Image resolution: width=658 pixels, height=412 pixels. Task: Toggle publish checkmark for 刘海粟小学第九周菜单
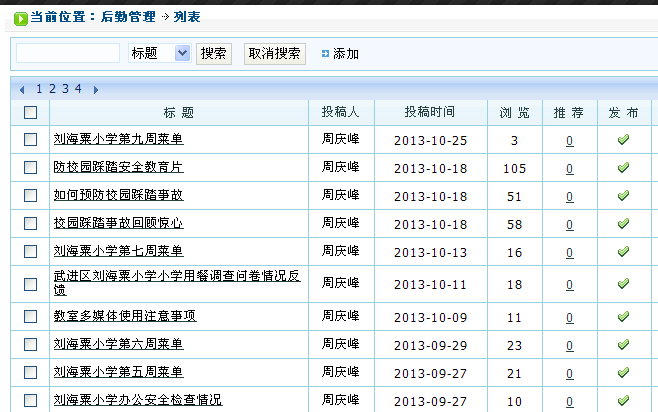[624, 140]
